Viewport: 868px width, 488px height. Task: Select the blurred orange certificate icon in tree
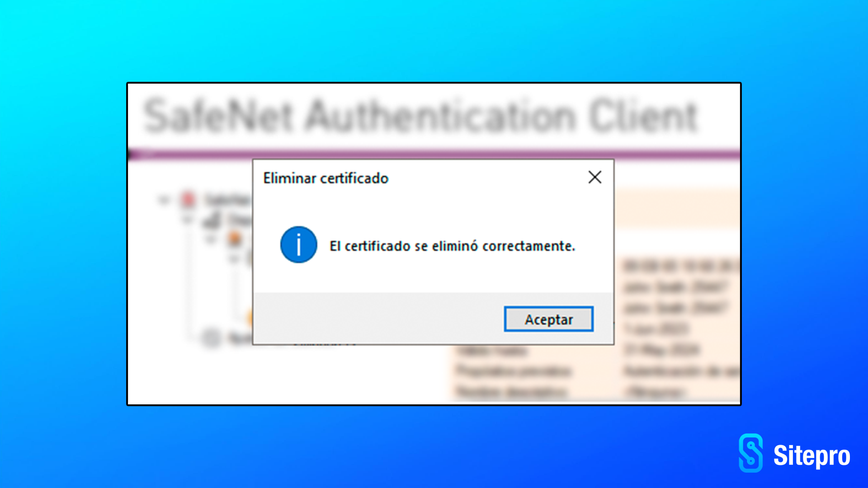coord(235,238)
